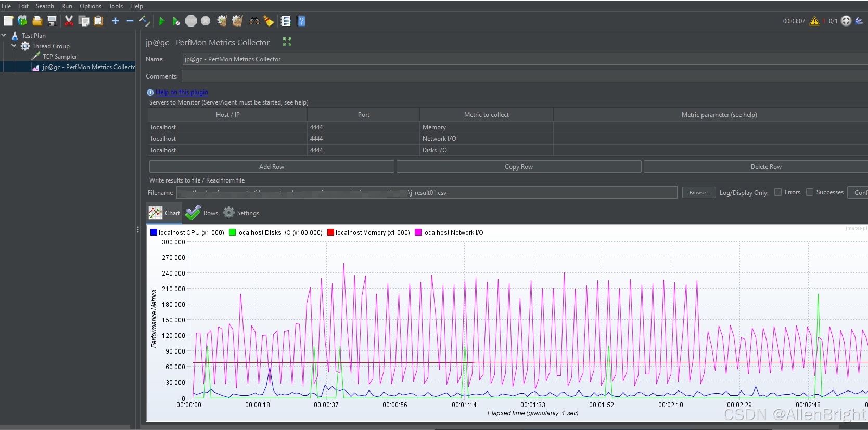Enable the Errors checkbox
The image size is (868, 430).
[778, 192]
